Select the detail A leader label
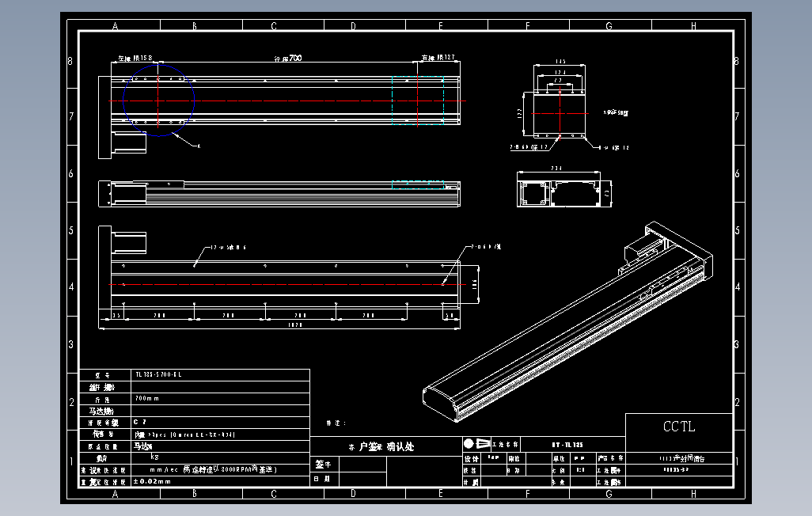This screenshot has height=516, width=812. (199, 146)
